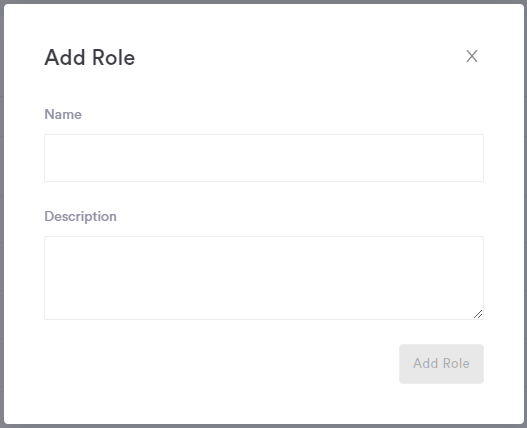
Task: Select the role Name text box
Action: coord(264,158)
